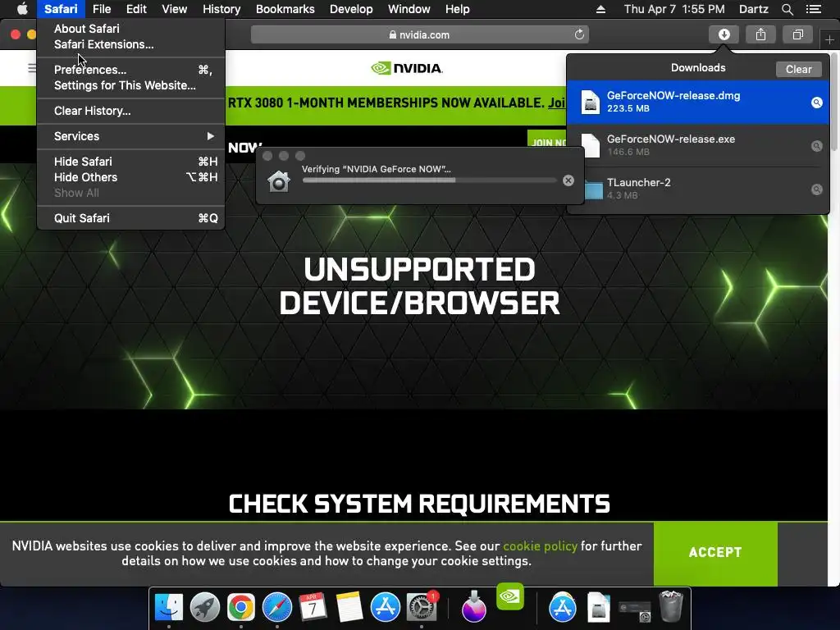The width and height of the screenshot is (840, 630).
Task: Select GeForceNOW-release.exe download
Action: pos(697,145)
